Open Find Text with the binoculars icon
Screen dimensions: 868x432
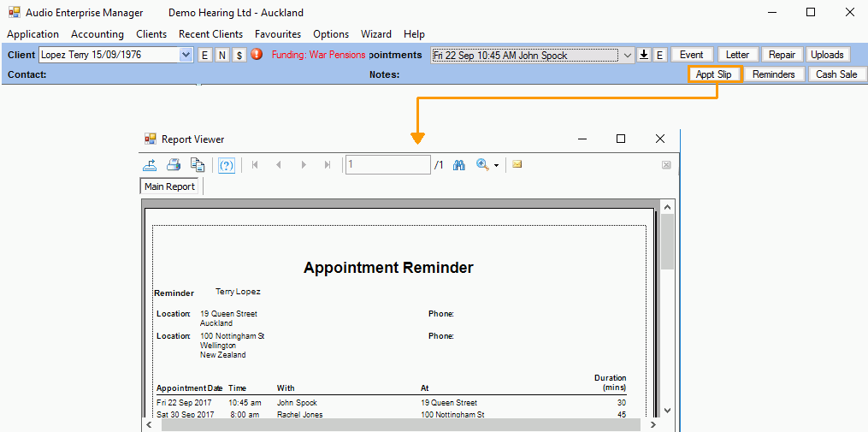459,165
